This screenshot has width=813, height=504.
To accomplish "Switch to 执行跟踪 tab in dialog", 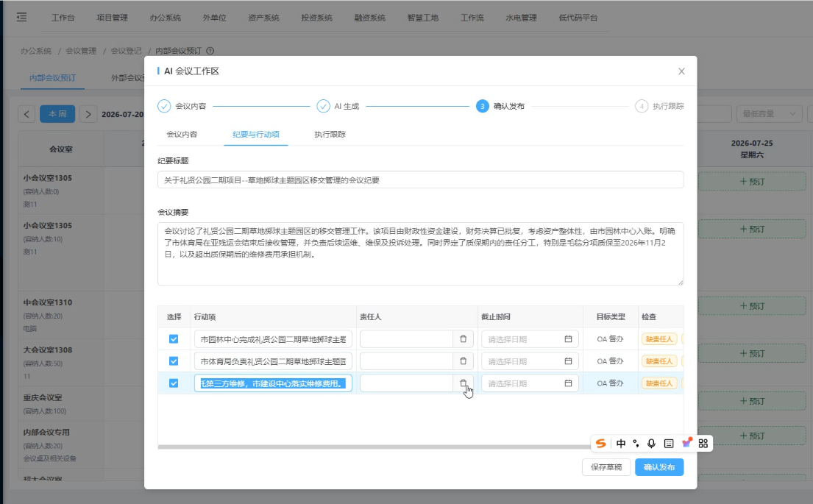I will [330, 135].
